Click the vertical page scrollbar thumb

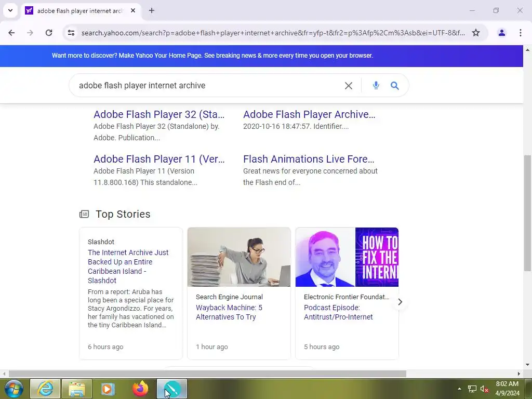pyautogui.click(x=527, y=213)
